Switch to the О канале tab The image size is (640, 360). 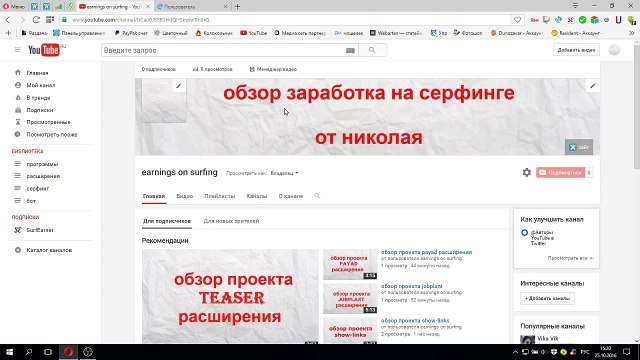[x=291, y=196]
